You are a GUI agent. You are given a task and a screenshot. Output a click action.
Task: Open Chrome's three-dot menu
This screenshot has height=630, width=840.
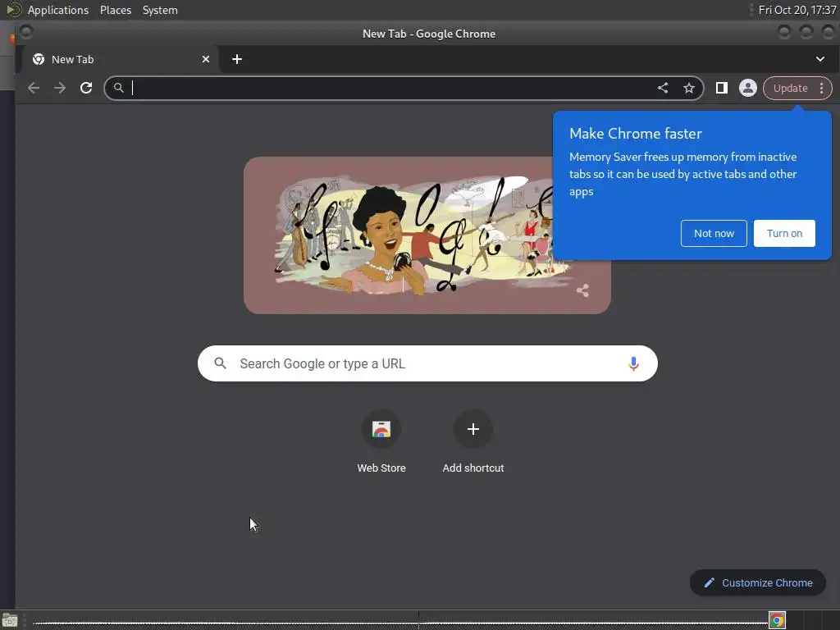click(821, 88)
